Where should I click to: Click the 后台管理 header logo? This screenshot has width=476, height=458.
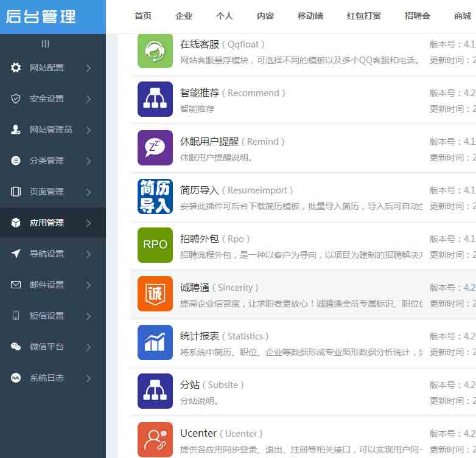[41, 16]
